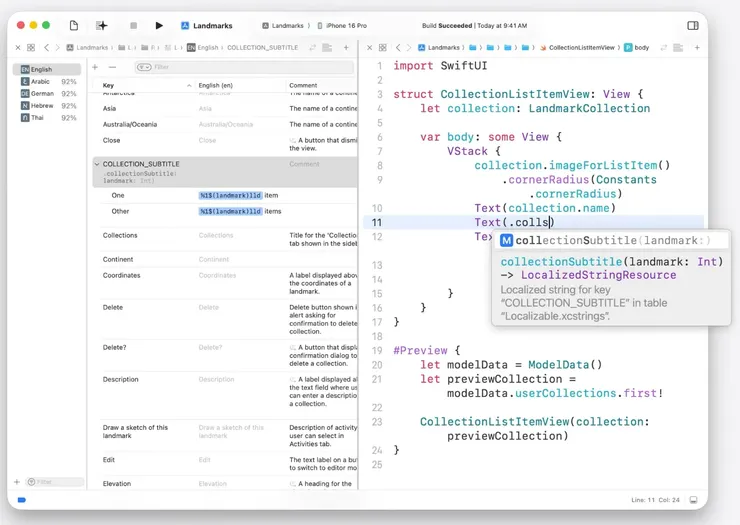Click the Comment column header
Screen dimensions: 740x525
[x=303, y=85]
